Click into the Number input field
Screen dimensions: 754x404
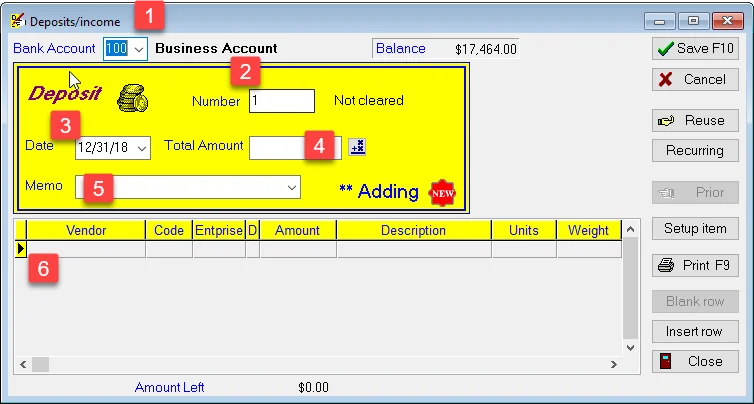[x=282, y=101]
